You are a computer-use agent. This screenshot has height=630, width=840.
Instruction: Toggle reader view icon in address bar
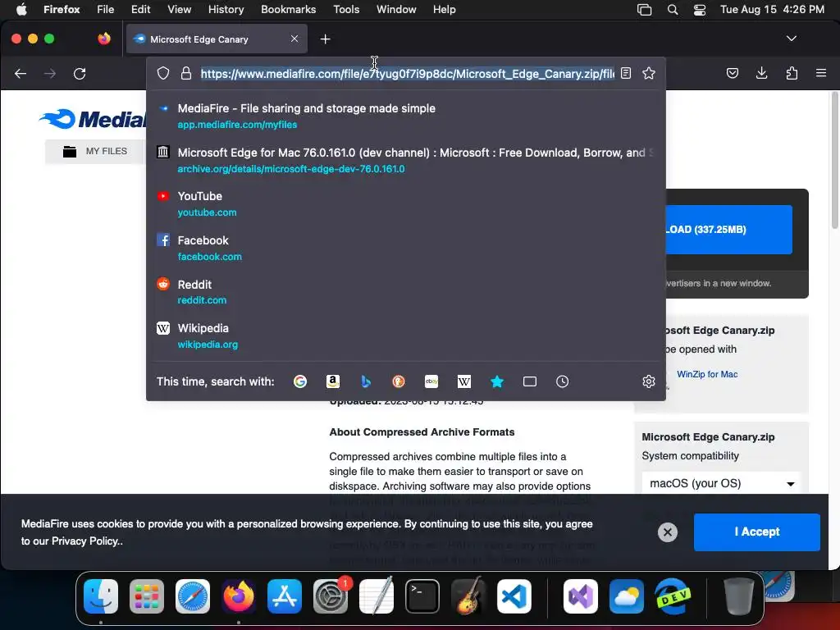(x=626, y=73)
